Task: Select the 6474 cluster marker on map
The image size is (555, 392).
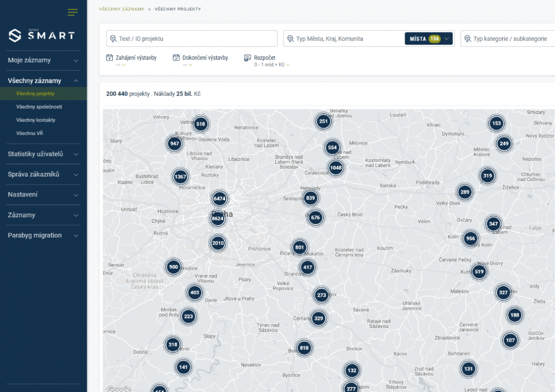Action: pos(219,198)
